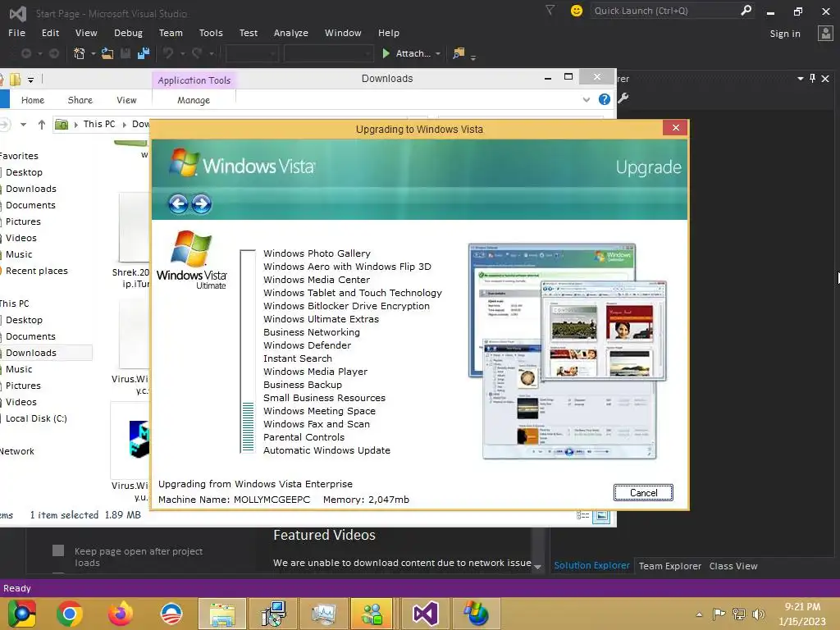Switch Explorer to large icons view
840x630 pixels.
601,516
